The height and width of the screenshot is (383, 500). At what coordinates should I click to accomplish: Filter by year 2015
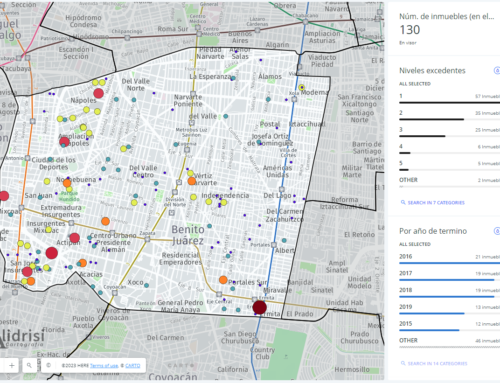click(450, 326)
